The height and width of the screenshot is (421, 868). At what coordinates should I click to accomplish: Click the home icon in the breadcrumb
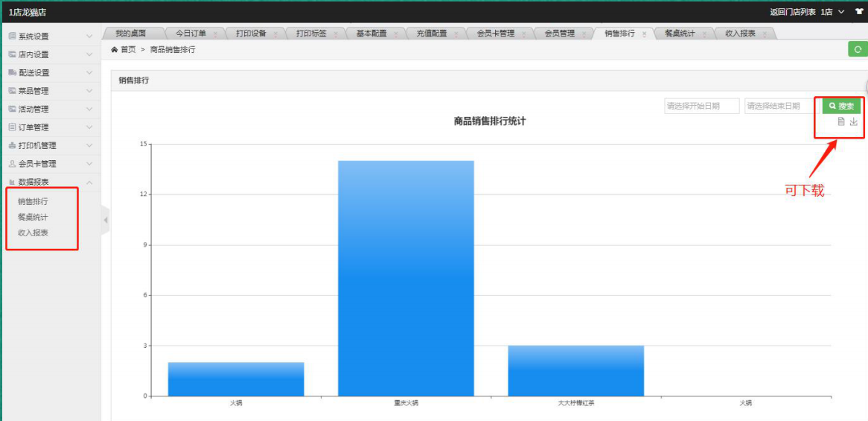[x=114, y=50]
